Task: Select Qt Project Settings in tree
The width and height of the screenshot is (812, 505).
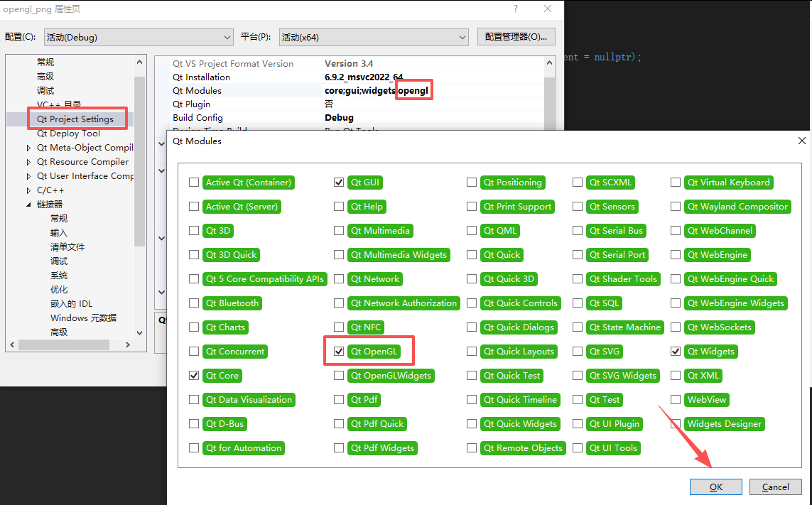Action: coord(75,119)
